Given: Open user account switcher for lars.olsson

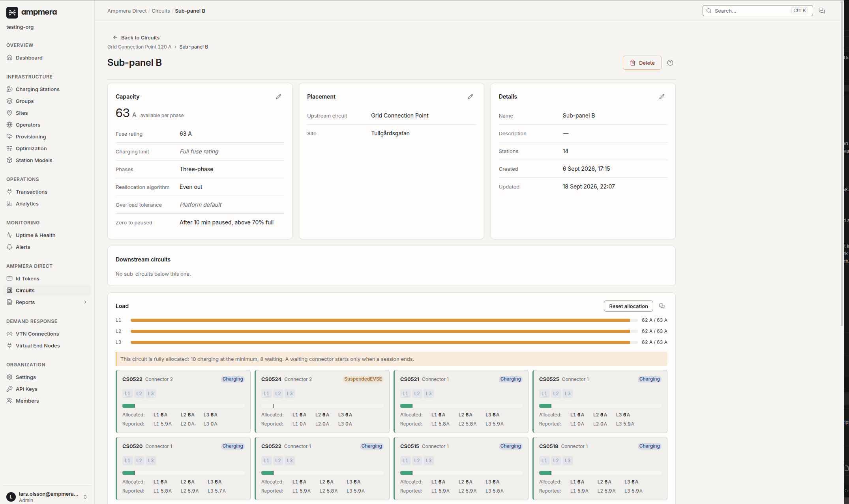Looking at the screenshot, I should tap(47, 497).
